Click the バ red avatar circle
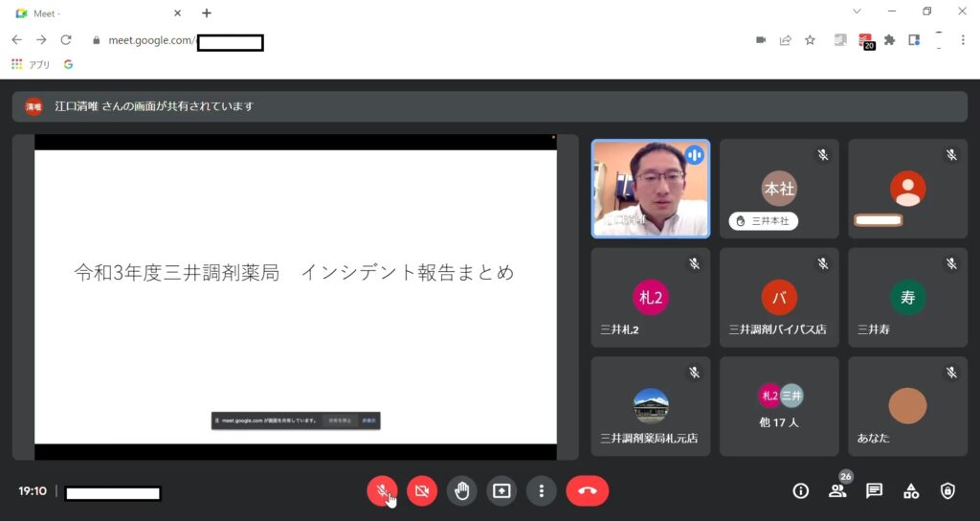Image resolution: width=980 pixels, height=521 pixels. 779,297
